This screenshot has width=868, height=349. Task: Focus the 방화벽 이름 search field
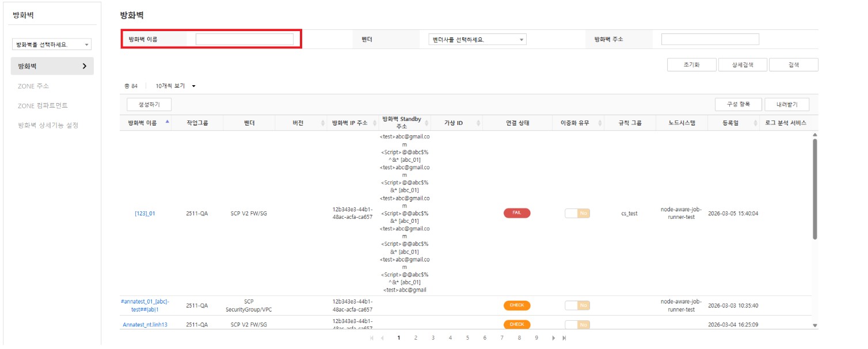(x=245, y=39)
